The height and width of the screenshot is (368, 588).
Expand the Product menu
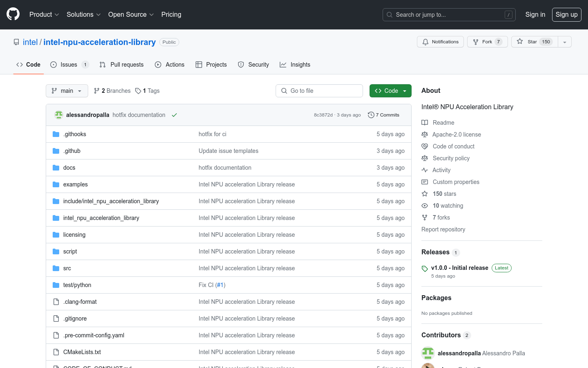tap(44, 14)
